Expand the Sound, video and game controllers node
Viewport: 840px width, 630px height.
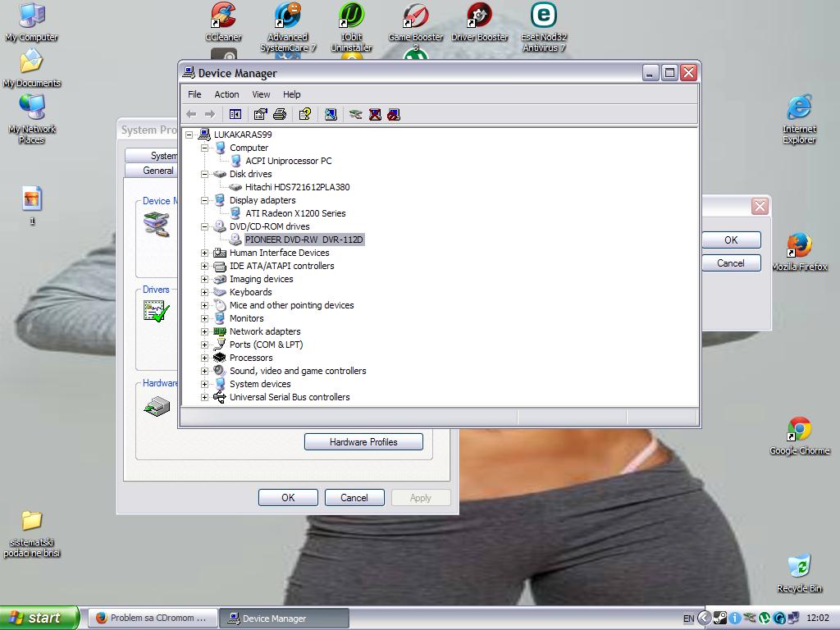tap(204, 371)
